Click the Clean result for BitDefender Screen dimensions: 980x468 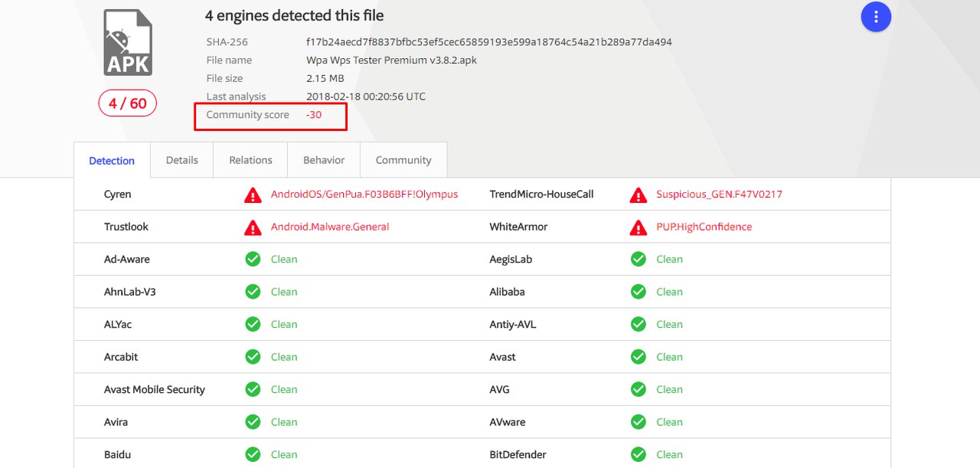pyautogui.click(x=669, y=454)
